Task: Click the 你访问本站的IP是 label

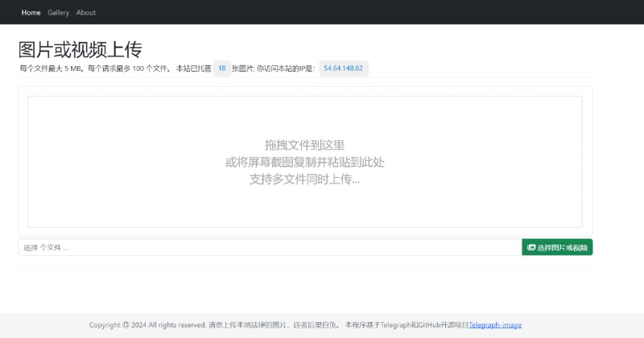Action: point(286,69)
